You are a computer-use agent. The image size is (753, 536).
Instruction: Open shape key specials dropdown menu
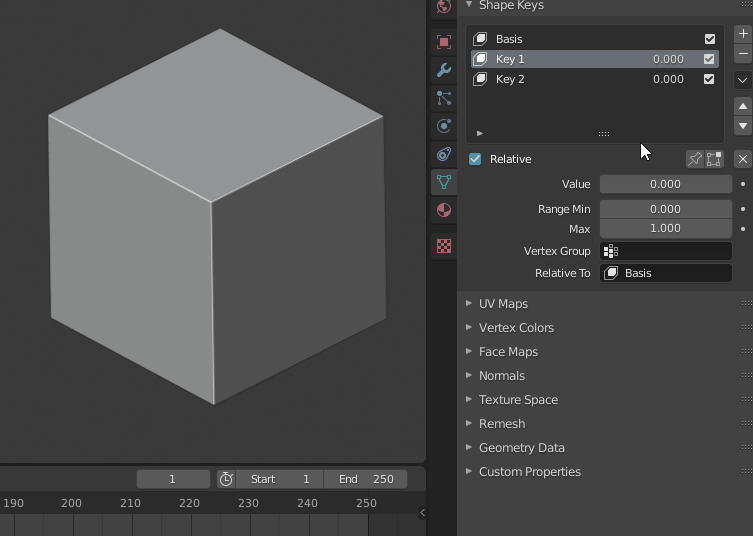pyautogui.click(x=743, y=80)
